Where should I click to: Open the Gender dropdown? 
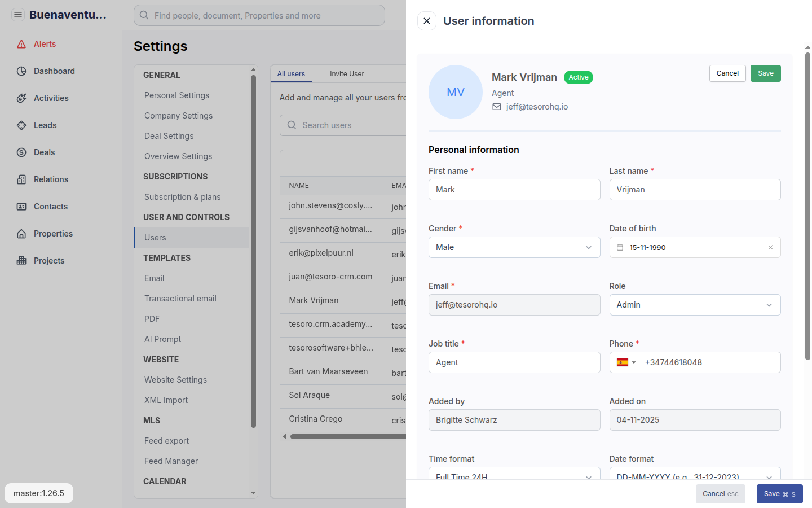coord(514,247)
